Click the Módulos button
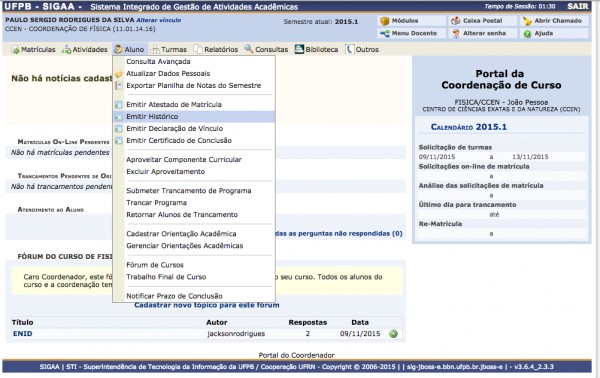The width and height of the screenshot is (600, 378). (412, 21)
